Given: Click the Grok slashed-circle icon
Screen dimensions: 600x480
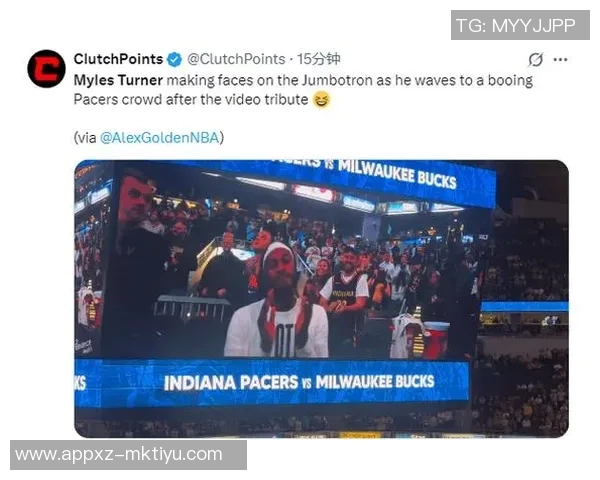Looking at the screenshot, I should pos(535,60).
